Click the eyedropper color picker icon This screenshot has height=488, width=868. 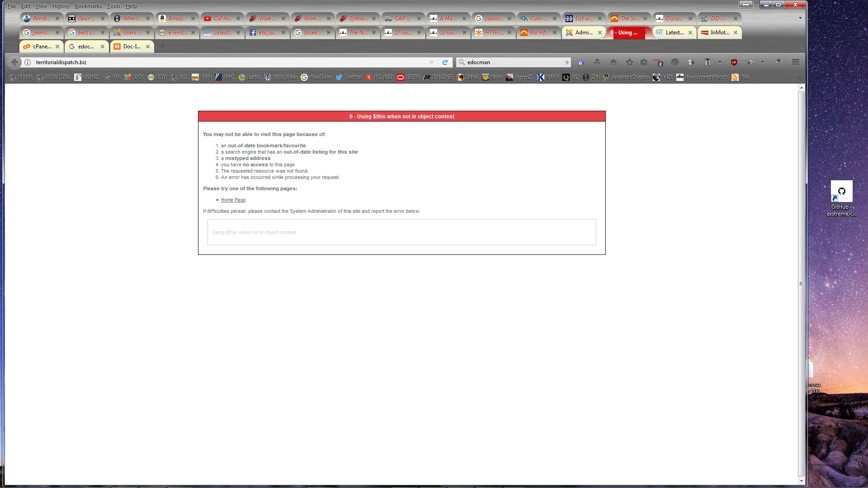pyautogui.click(x=777, y=62)
